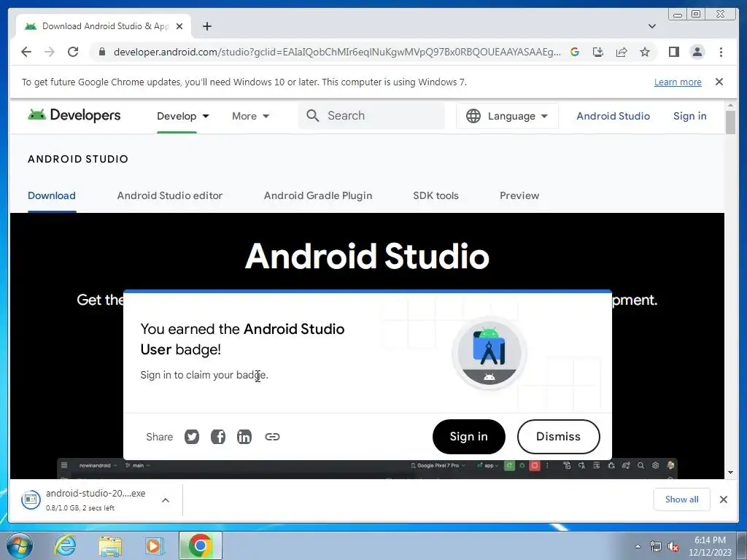
Task: Click the Android Studio User badge image
Action: pos(489,354)
